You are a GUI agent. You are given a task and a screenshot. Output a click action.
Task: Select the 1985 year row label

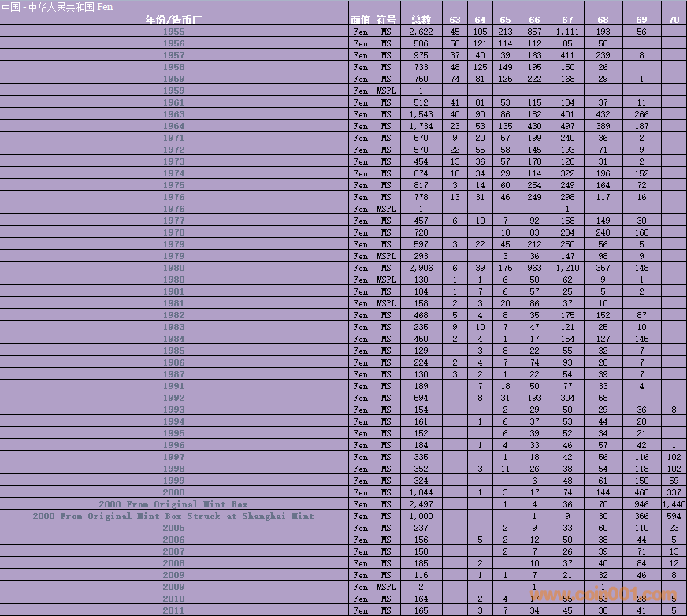coord(173,351)
